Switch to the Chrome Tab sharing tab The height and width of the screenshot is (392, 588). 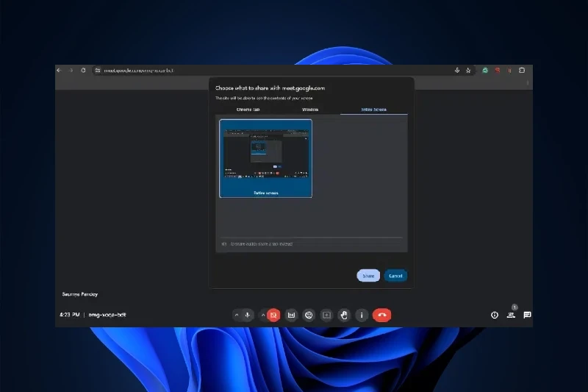248,110
